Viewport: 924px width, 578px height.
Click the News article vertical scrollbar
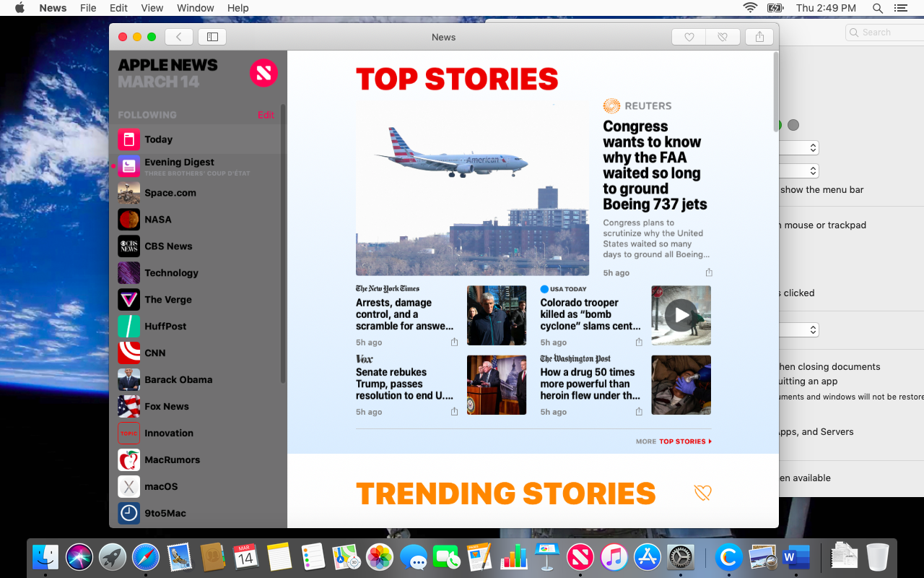tap(776, 91)
